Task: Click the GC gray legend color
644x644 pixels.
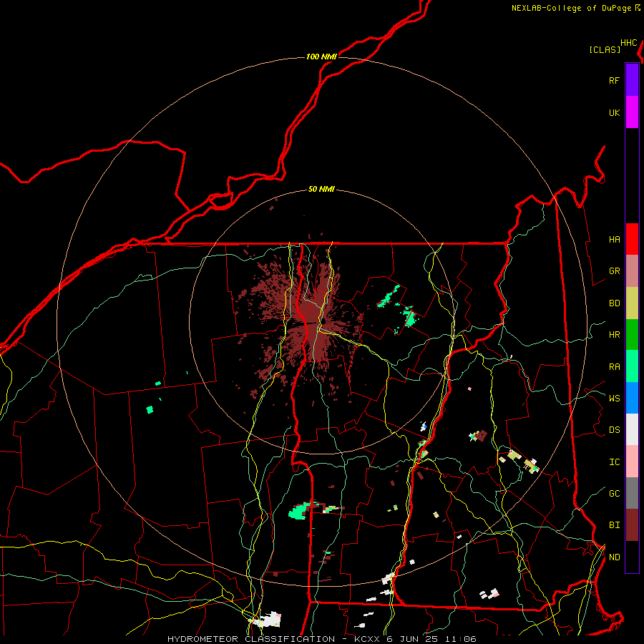Action: tap(632, 493)
